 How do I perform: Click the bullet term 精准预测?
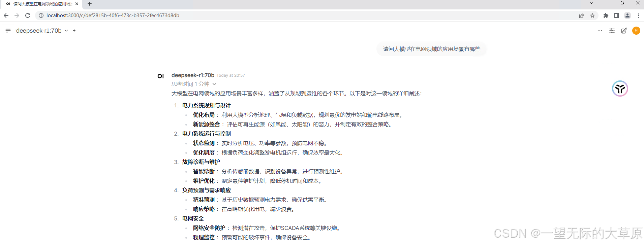[204, 200]
